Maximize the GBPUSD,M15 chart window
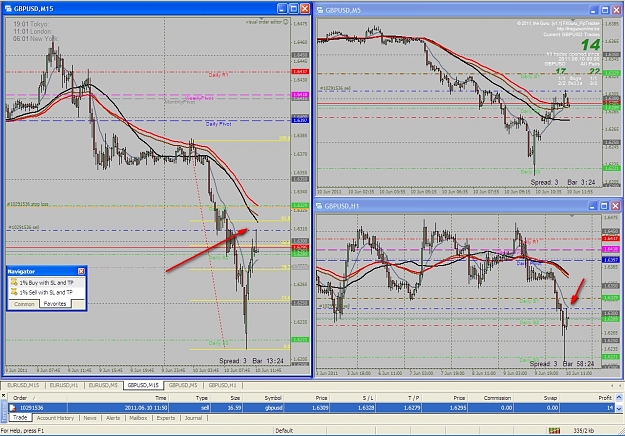 (x=294, y=8)
